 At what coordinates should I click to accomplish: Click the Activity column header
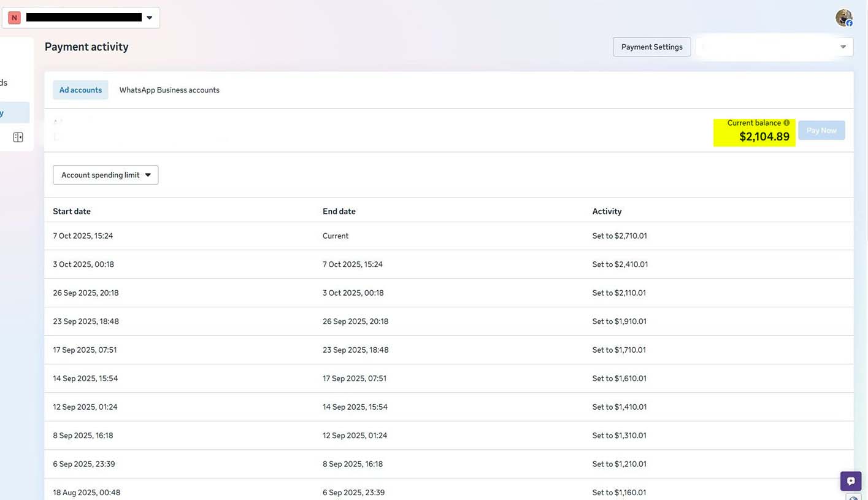pyautogui.click(x=607, y=211)
